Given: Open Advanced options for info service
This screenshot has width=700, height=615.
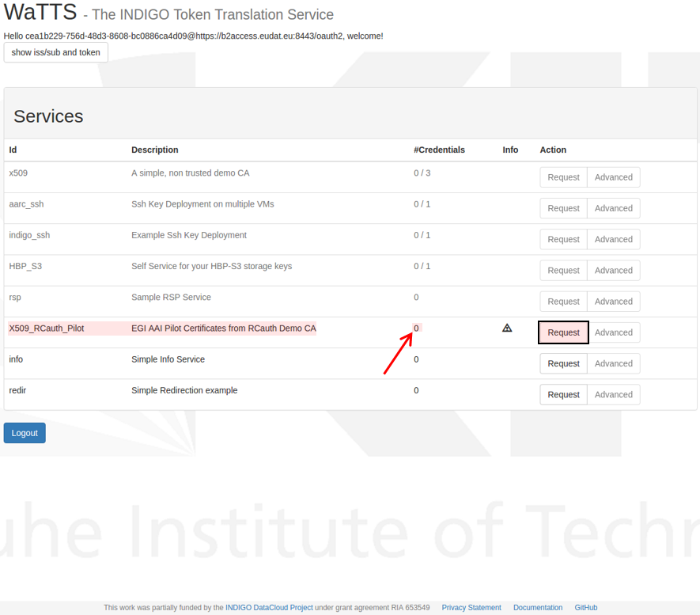Looking at the screenshot, I should click(x=614, y=363).
